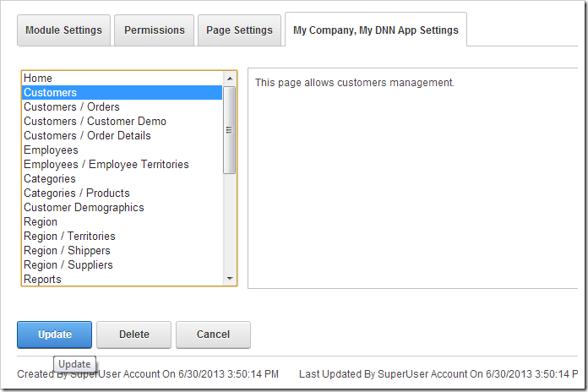
Task: Select Region / Shippers entry
Action: 122,250
